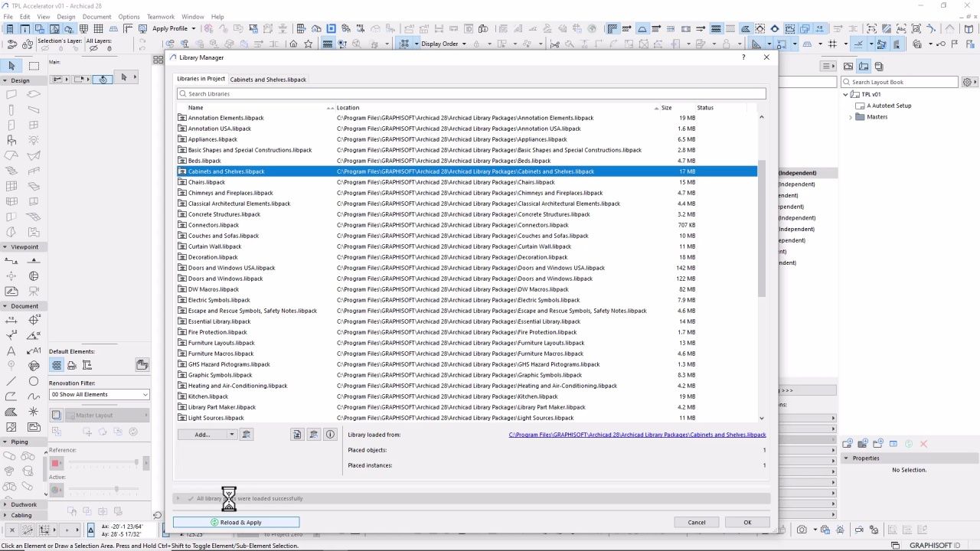Expand the library load status report
The width and height of the screenshot is (980, 551).
coord(178,498)
